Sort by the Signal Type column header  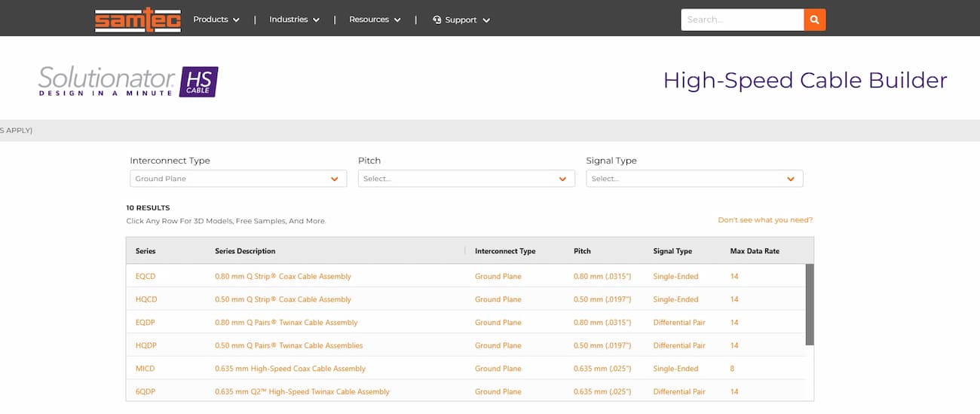[x=672, y=251]
